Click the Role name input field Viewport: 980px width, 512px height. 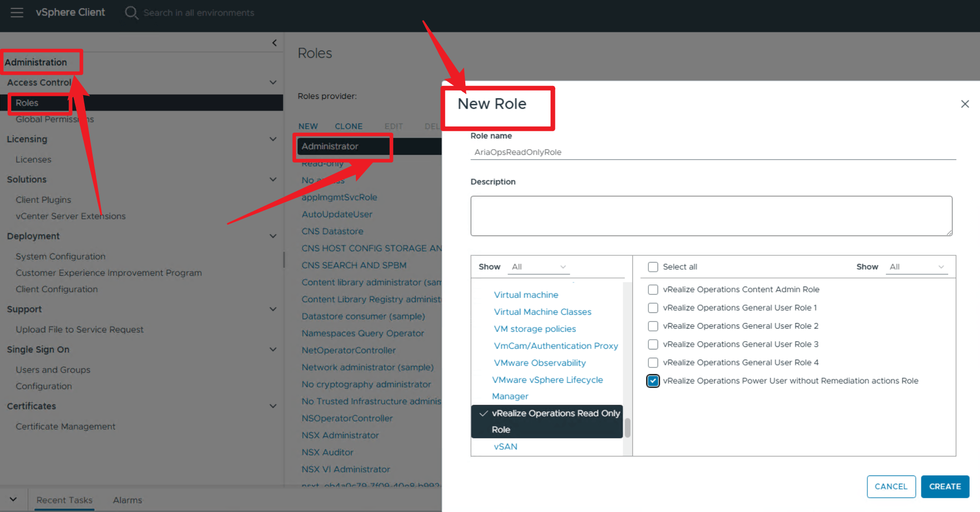click(x=713, y=152)
